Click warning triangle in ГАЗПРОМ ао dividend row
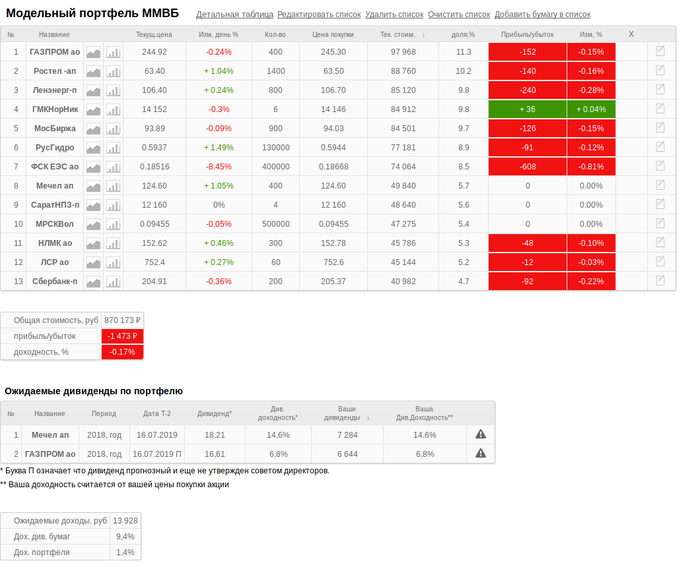The image size is (700, 567). point(480,454)
